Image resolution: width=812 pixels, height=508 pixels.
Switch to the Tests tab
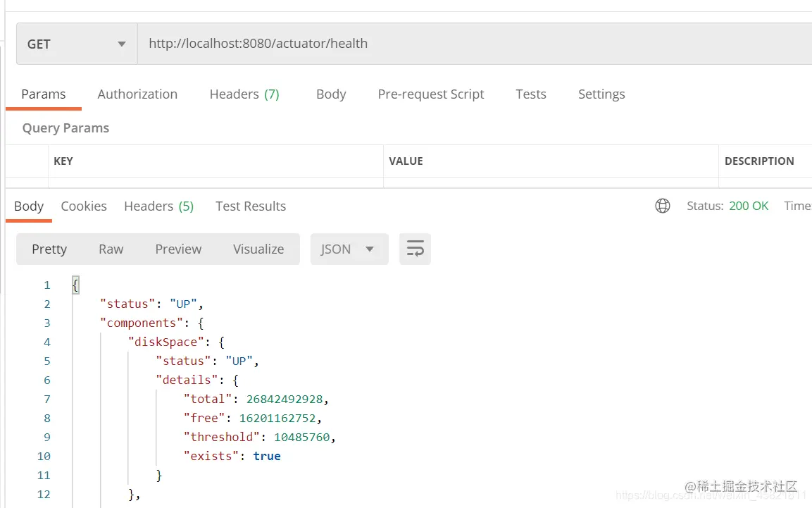pos(531,94)
